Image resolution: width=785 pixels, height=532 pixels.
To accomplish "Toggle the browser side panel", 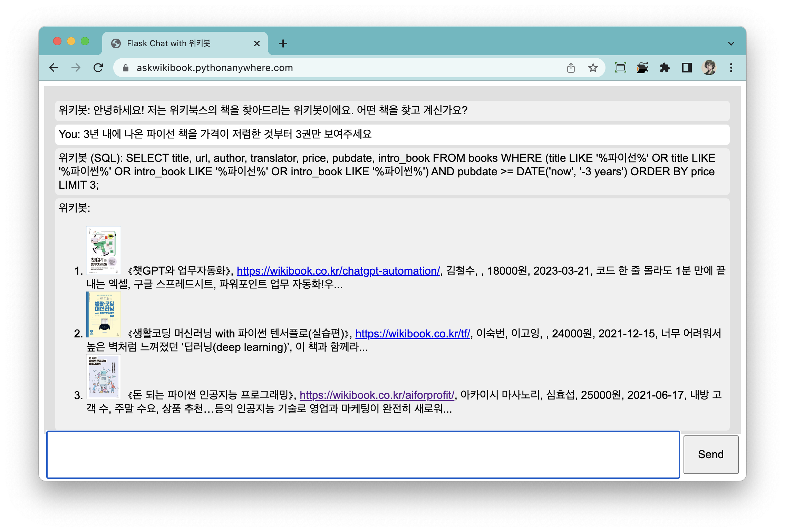I will [x=687, y=68].
